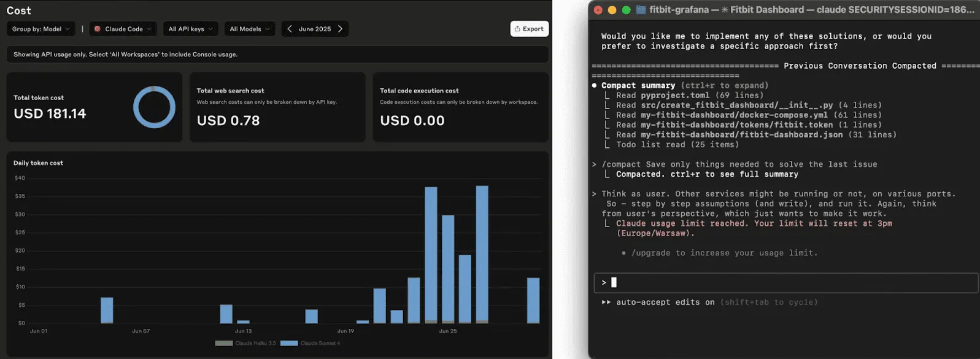Click the Previous Conversation Compacted divider text

(x=860, y=66)
